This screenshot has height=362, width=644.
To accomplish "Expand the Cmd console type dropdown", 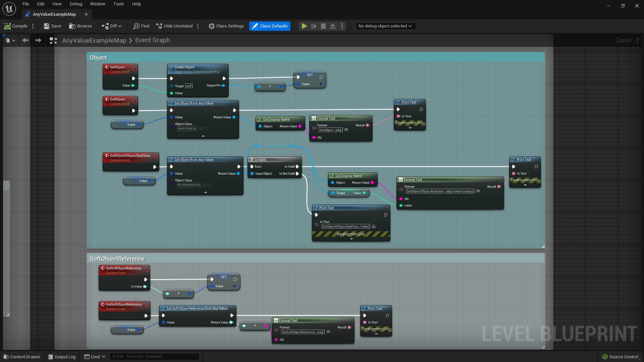I will 95,357.
